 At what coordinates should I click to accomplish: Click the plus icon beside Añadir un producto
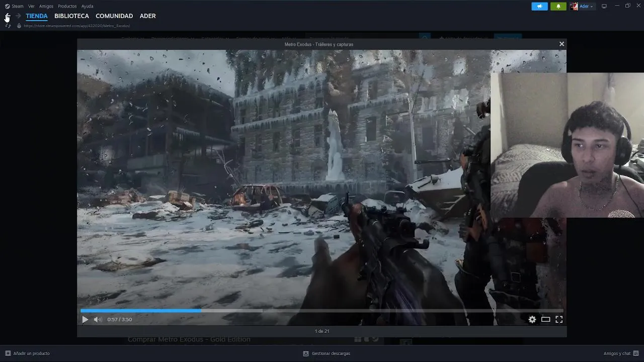(x=8, y=353)
